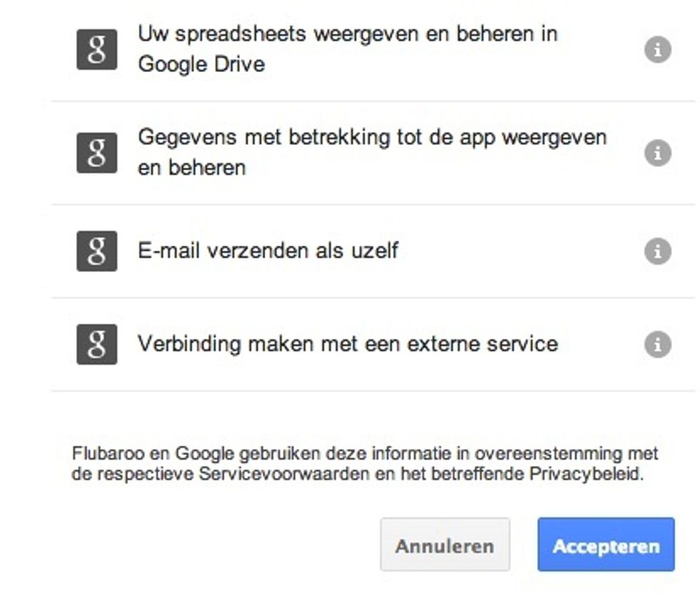Select the Gegevens met betrekking tot de app row
This screenshot has width=700, height=595.
(x=373, y=153)
